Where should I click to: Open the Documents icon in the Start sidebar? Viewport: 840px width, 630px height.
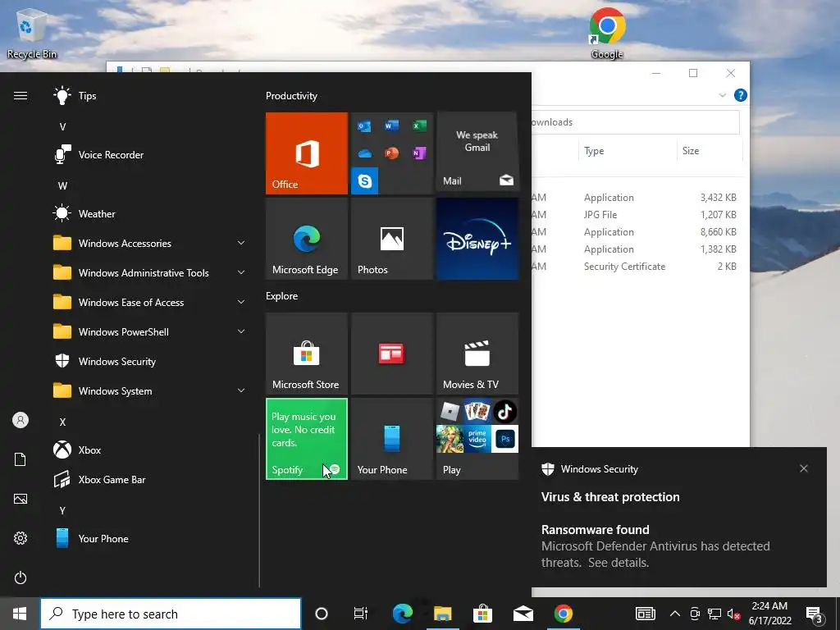(21, 459)
